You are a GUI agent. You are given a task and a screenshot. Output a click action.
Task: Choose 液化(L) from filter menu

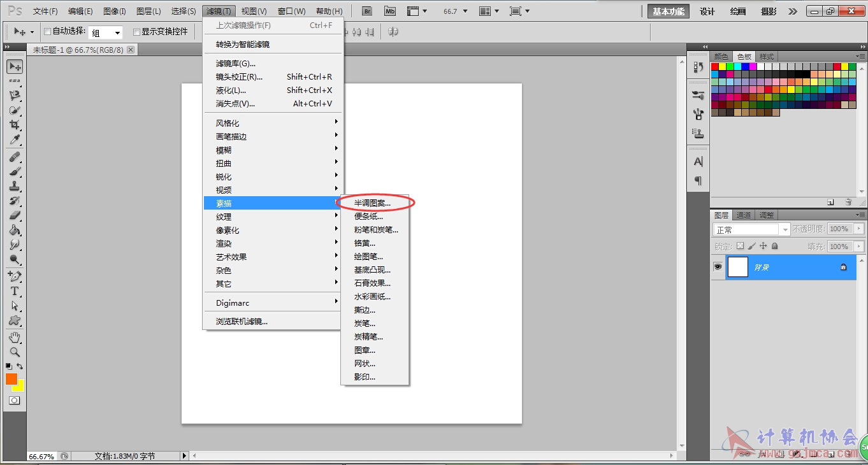pyautogui.click(x=273, y=90)
